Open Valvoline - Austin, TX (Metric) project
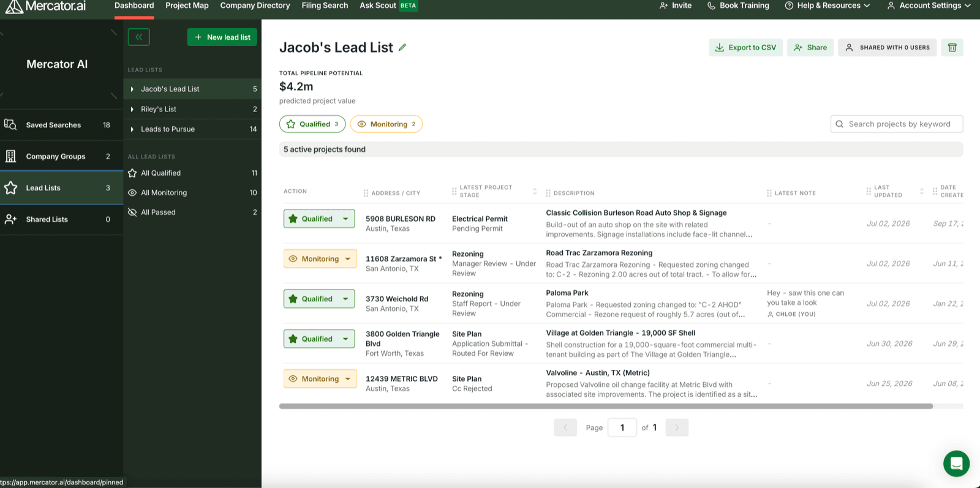This screenshot has width=980, height=488. 598,373
